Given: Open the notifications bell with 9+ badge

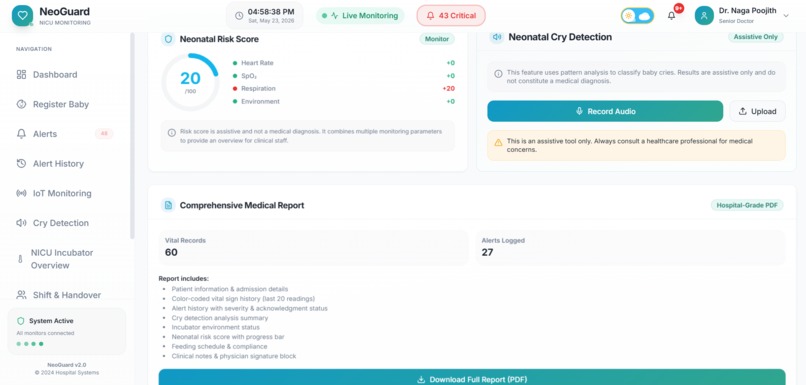Looking at the screenshot, I should (x=671, y=15).
